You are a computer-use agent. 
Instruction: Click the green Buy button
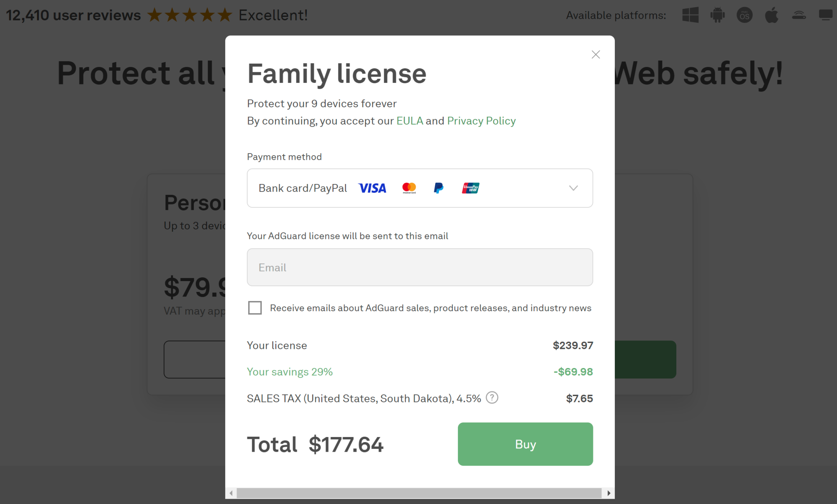tap(525, 444)
